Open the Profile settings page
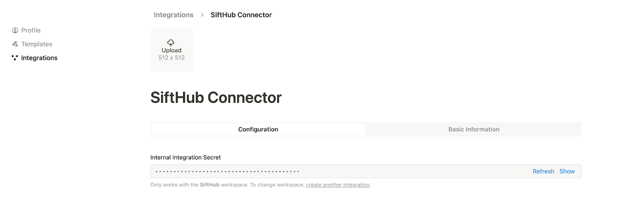The height and width of the screenshot is (200, 644). (x=31, y=30)
